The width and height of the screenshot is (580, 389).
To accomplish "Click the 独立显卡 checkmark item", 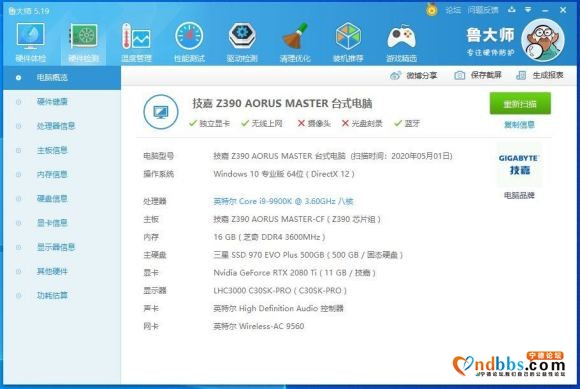I will 209,124.
